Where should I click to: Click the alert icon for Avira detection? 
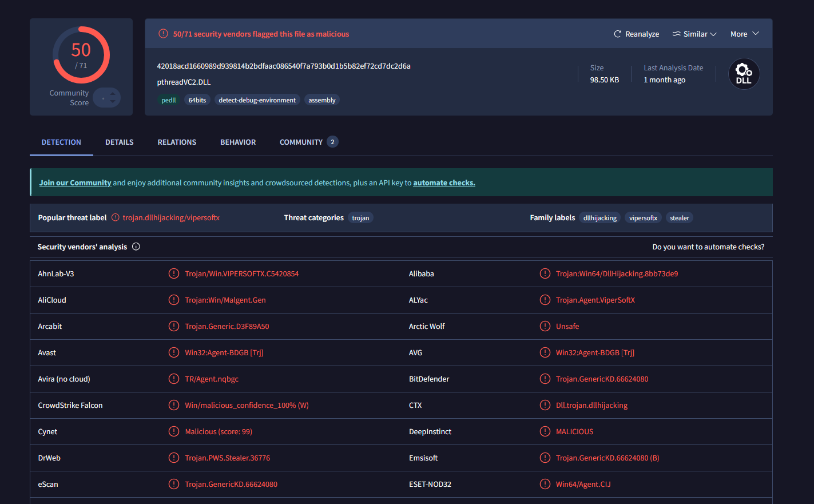(x=174, y=379)
